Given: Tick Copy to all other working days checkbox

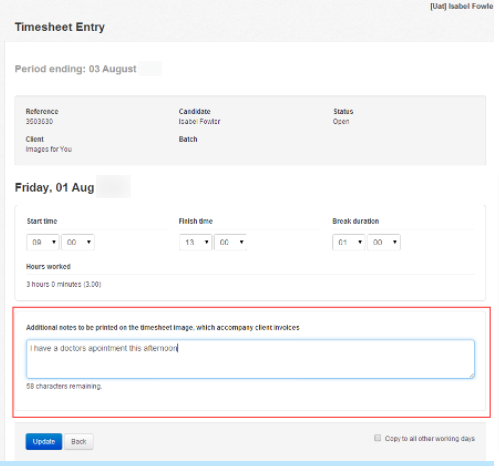Looking at the screenshot, I should tap(377, 438).
